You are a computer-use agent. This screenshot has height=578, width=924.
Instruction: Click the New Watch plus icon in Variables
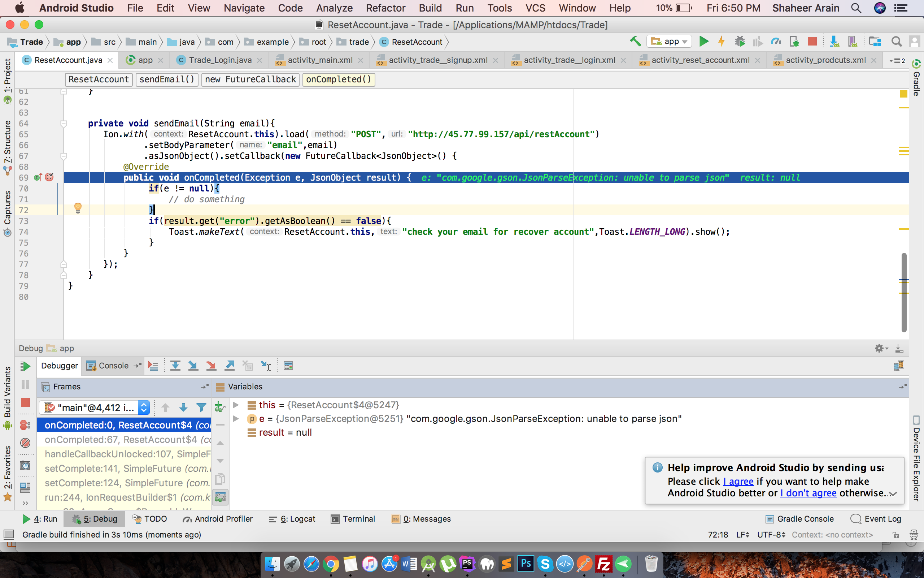click(220, 407)
